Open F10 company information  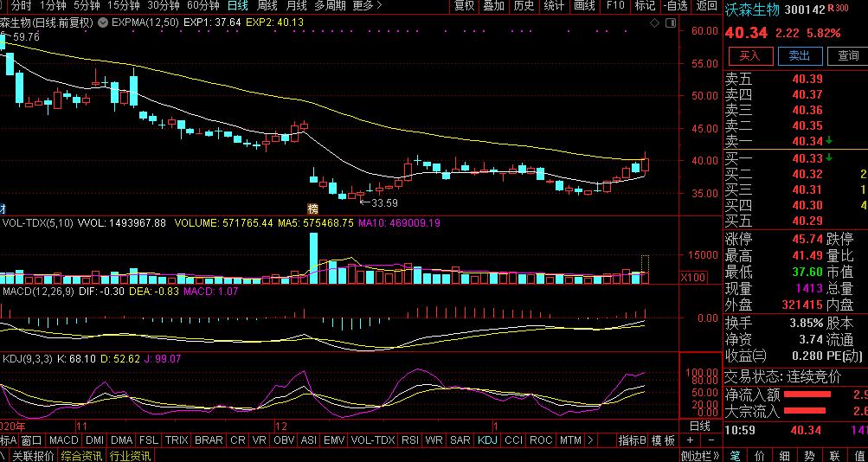coord(615,6)
